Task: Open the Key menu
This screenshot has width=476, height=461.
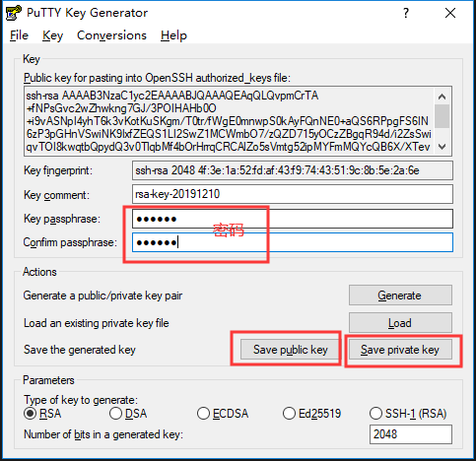Action: point(52,35)
